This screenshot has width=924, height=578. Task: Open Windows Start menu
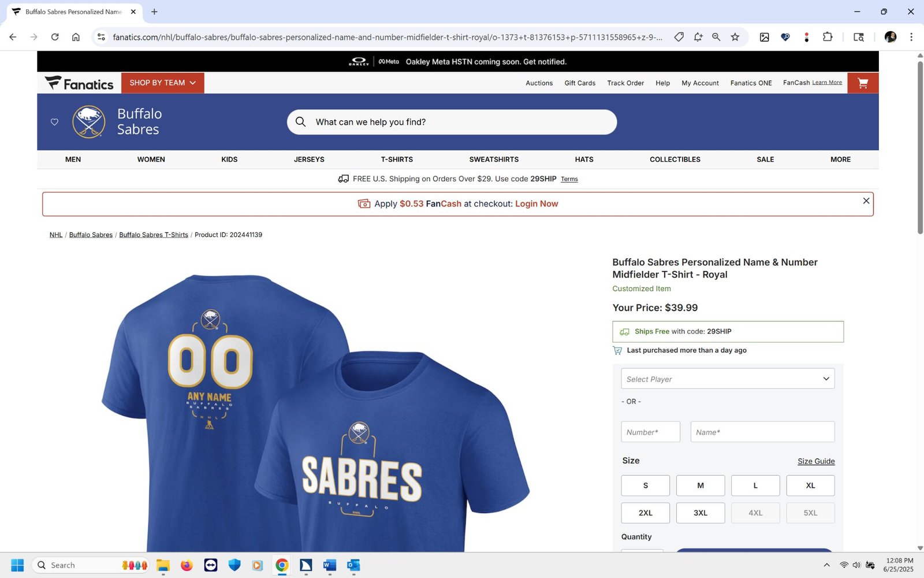(x=17, y=565)
